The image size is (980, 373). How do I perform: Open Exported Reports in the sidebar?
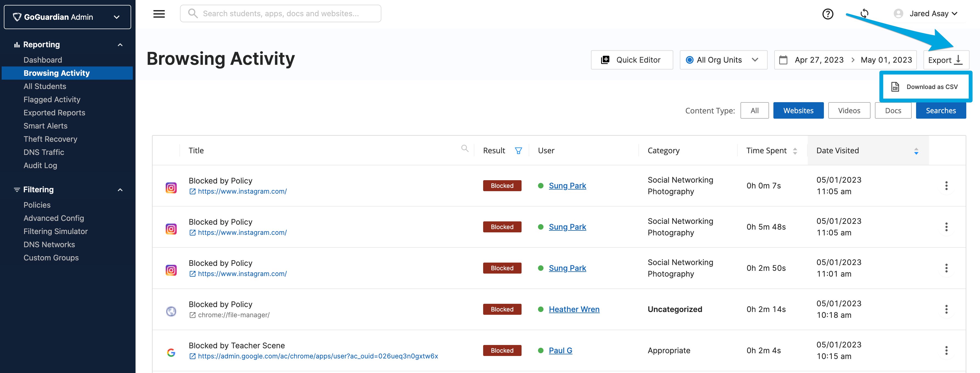click(54, 112)
